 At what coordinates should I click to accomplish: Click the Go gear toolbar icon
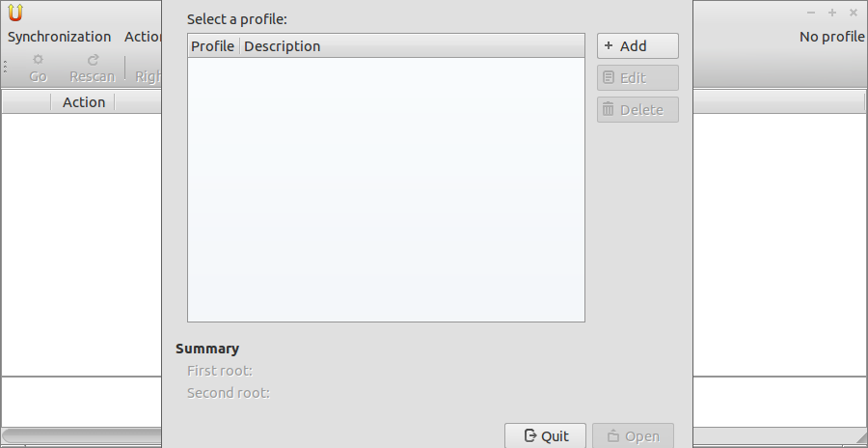pyautogui.click(x=38, y=59)
